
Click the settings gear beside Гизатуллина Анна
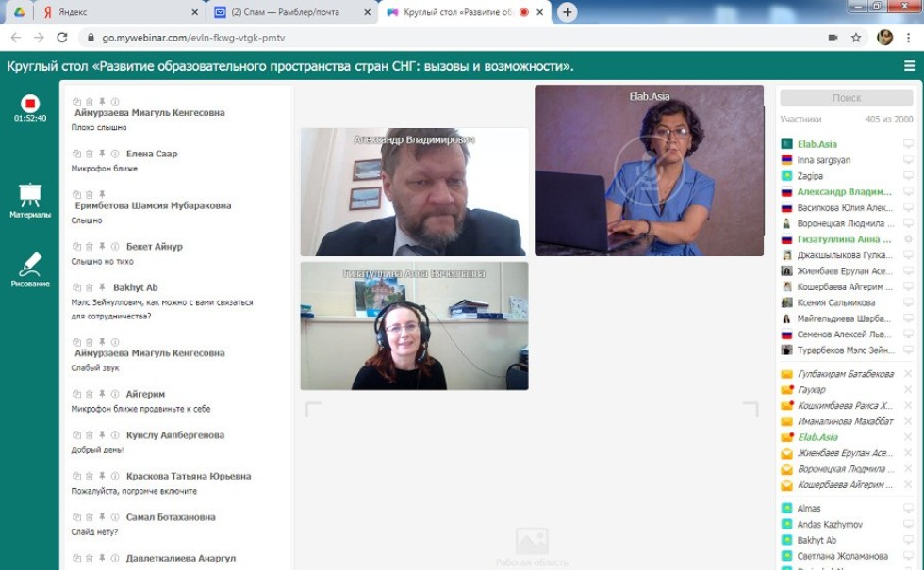click(908, 239)
